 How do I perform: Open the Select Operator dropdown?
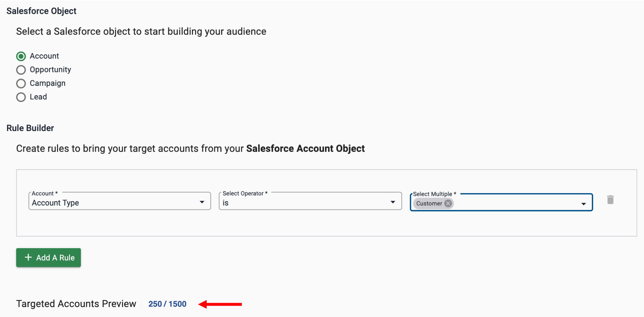pyautogui.click(x=310, y=201)
